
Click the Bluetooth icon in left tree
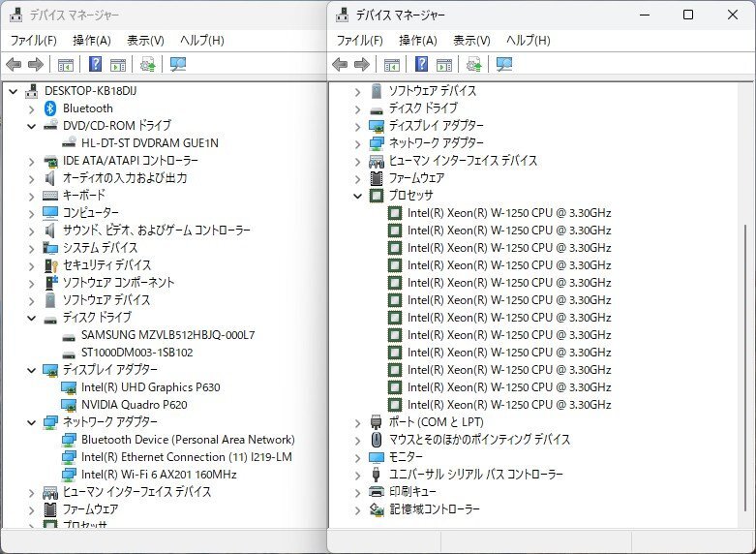pos(50,108)
